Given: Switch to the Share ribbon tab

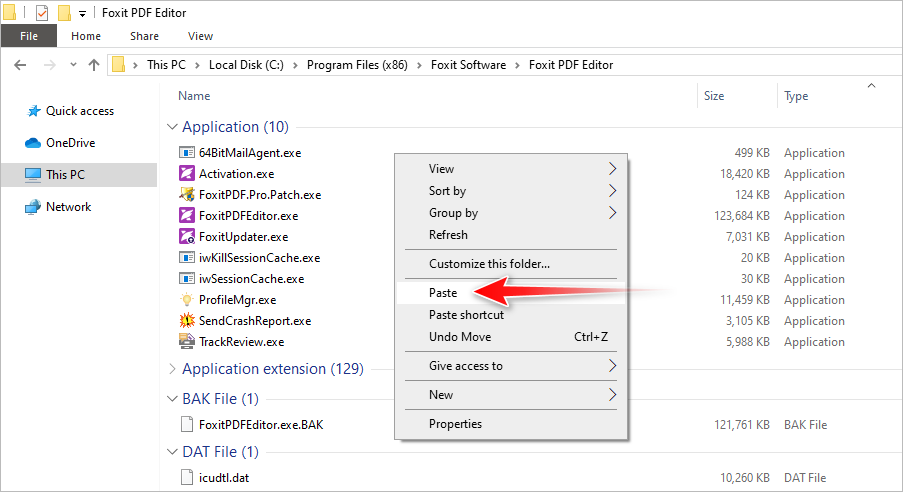Looking at the screenshot, I should [x=144, y=36].
